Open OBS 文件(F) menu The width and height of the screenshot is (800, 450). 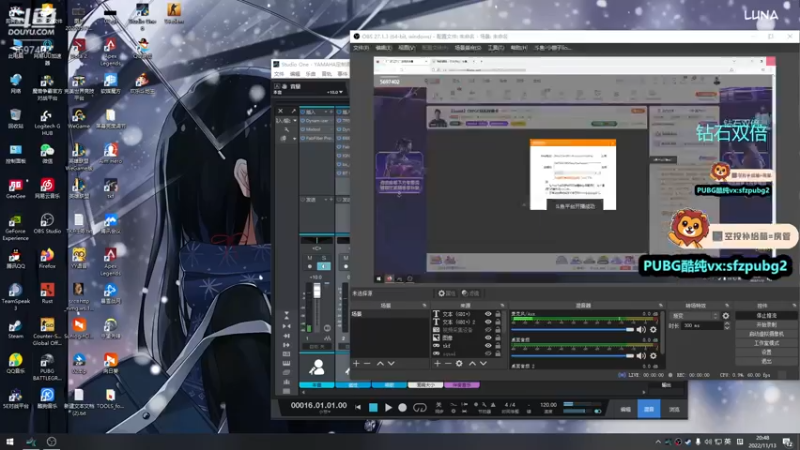361,47
